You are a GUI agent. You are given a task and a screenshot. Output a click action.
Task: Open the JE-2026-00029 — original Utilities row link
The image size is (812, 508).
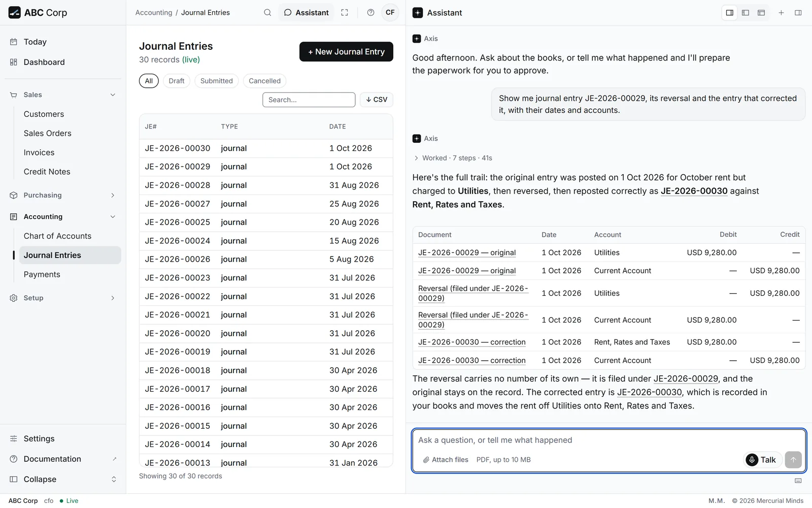coord(467,252)
